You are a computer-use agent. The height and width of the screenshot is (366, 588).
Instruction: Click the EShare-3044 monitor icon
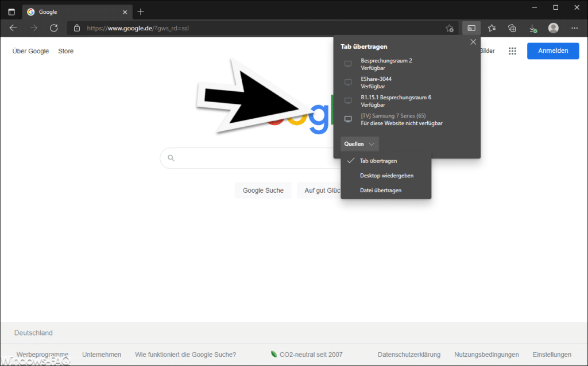pos(348,83)
